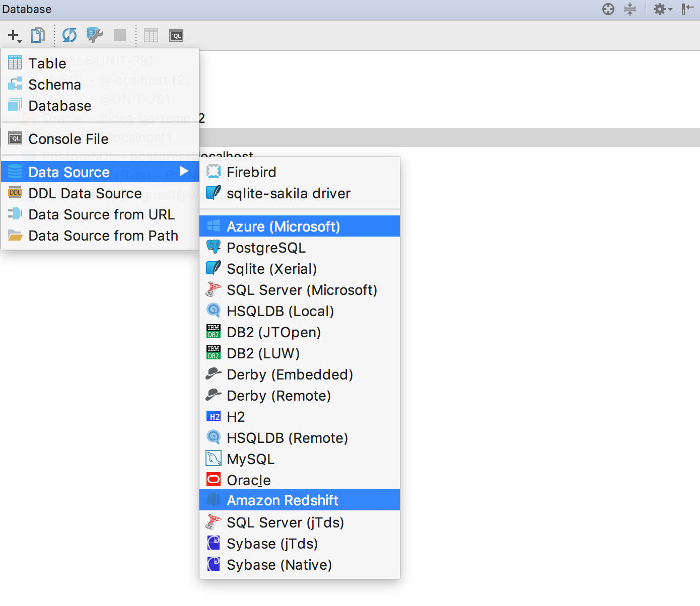Select H2 data source
This screenshot has height=606, width=700.
tap(300, 417)
